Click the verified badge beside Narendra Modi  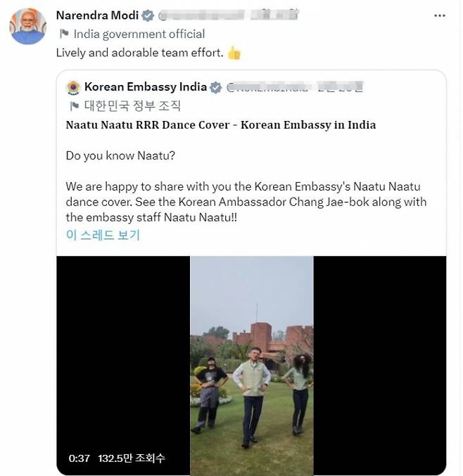tap(148, 15)
